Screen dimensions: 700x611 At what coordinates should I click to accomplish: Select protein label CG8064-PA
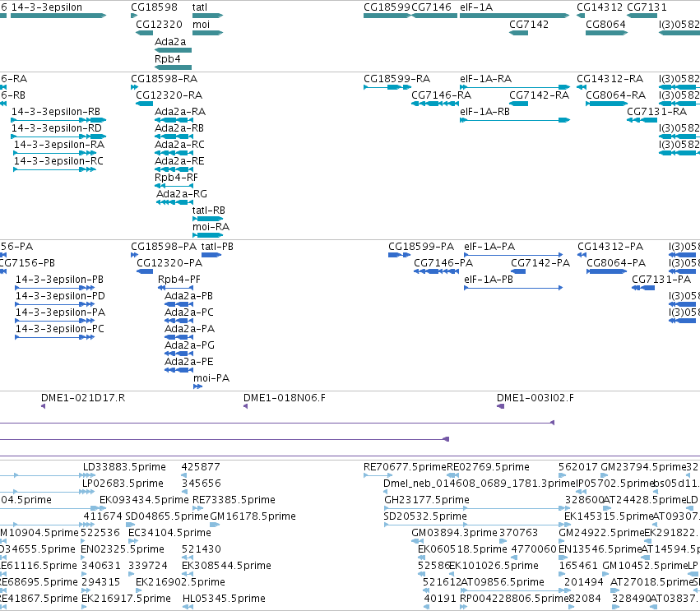tap(616, 263)
